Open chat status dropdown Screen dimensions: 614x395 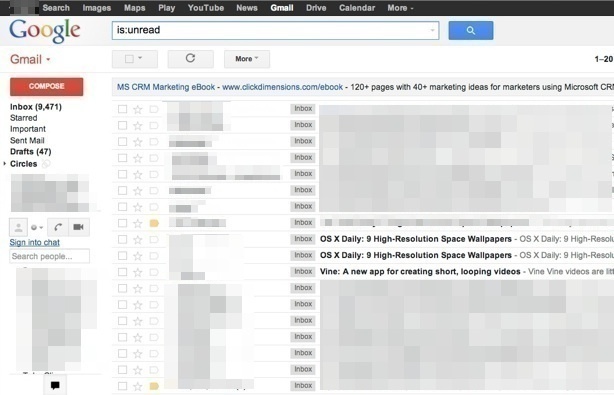37,227
